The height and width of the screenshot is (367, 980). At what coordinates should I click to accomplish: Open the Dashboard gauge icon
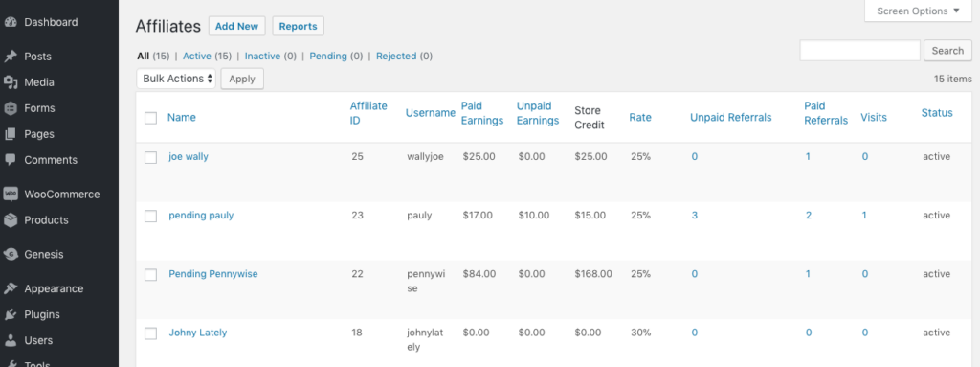coord(10,22)
